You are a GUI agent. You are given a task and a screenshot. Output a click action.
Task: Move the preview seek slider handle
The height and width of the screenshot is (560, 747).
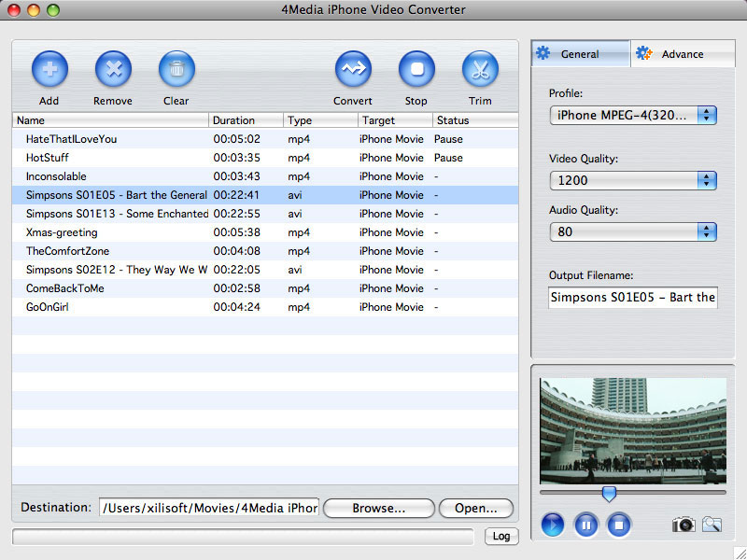(x=609, y=494)
